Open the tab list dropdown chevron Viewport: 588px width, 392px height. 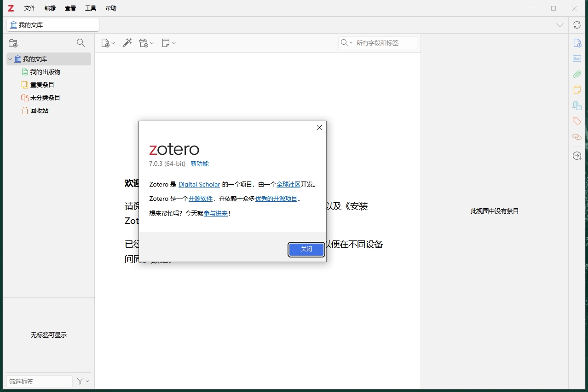click(x=560, y=25)
